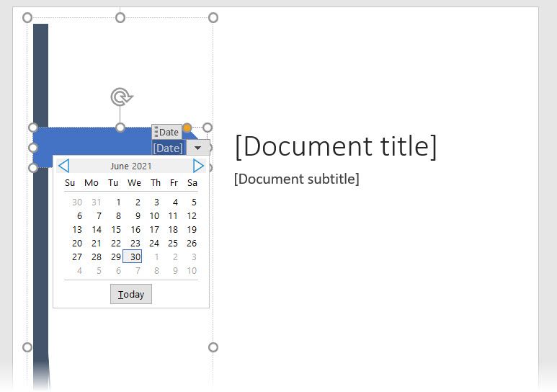Image resolution: width=557 pixels, height=392 pixels.
Task: Select grayed May 31 in the calendar
Action: pos(97,202)
